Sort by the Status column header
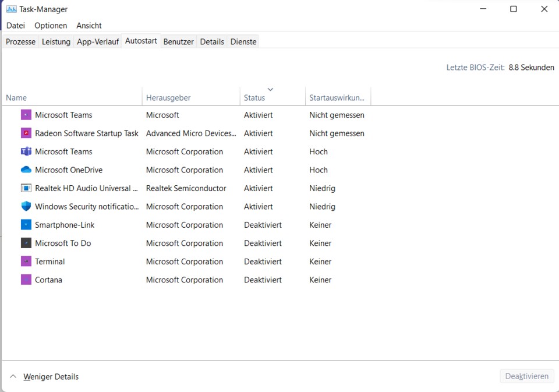Viewport: 559px width, 392px height. click(x=254, y=98)
